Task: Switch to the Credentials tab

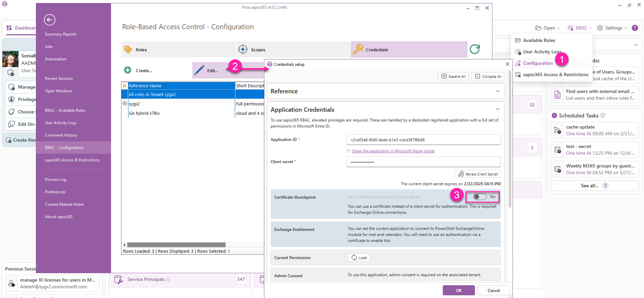Action: click(x=409, y=50)
